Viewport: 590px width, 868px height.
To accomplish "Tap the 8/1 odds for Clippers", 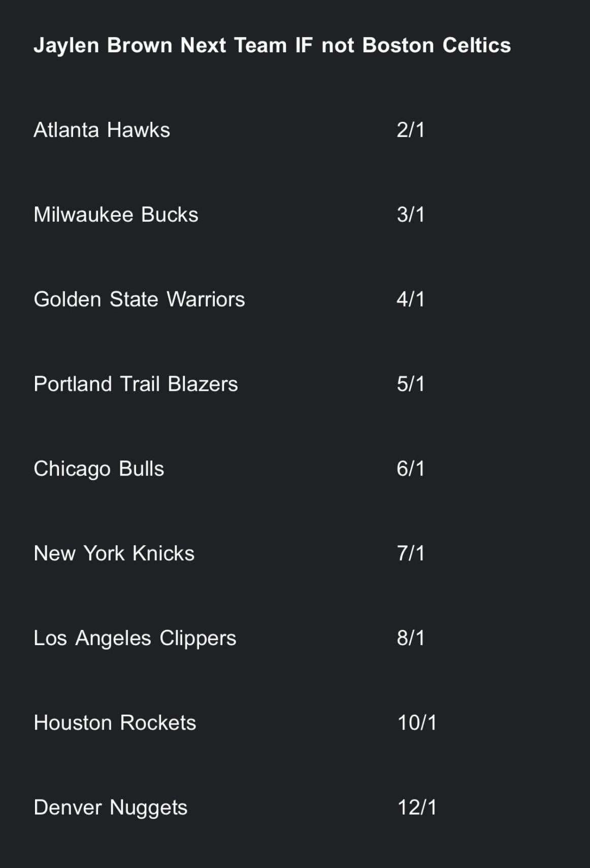I will tap(410, 638).
